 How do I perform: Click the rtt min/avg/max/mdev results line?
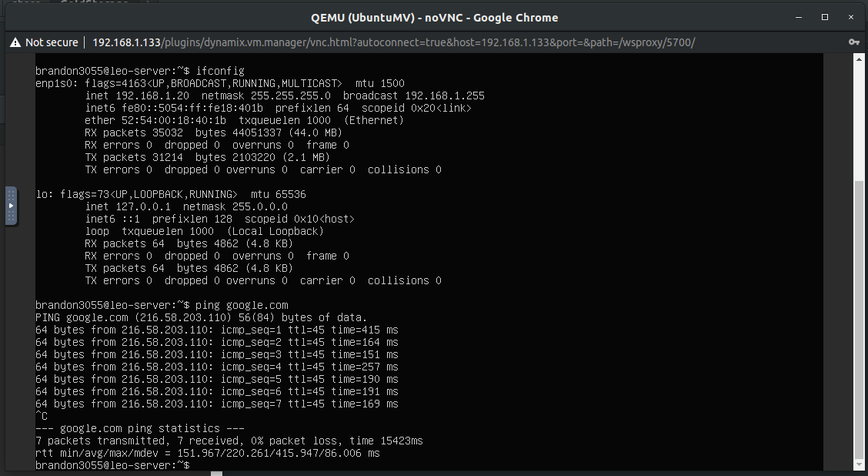coord(208,453)
